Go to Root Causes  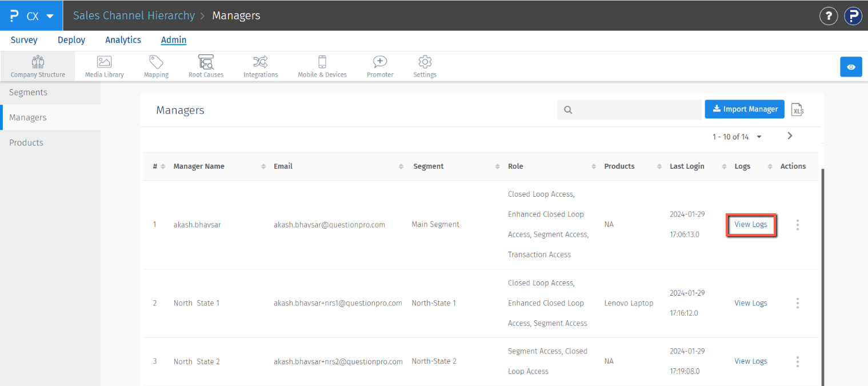tap(206, 66)
